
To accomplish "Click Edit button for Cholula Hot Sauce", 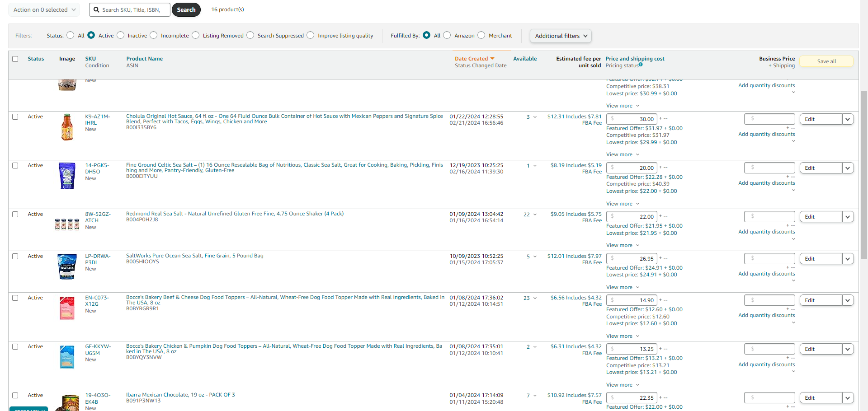I will (x=821, y=119).
